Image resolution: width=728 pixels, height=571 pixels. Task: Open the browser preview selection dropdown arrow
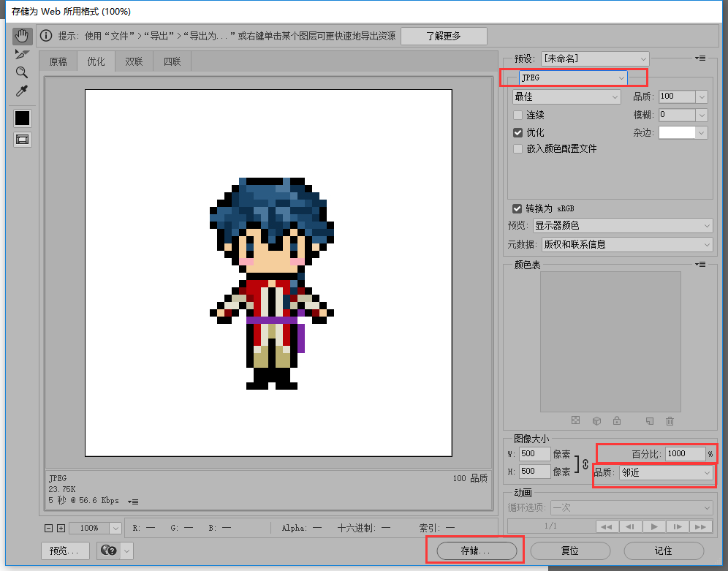126,551
